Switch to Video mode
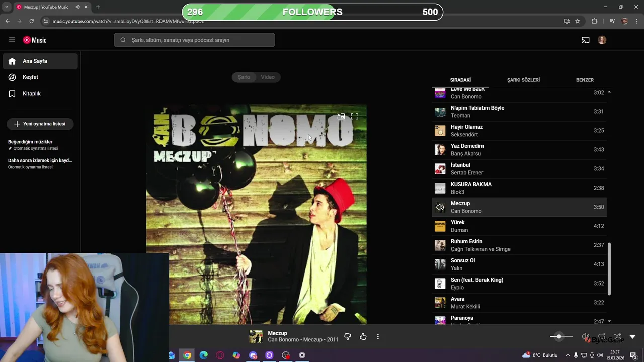The height and width of the screenshot is (362, 644). pyautogui.click(x=268, y=77)
